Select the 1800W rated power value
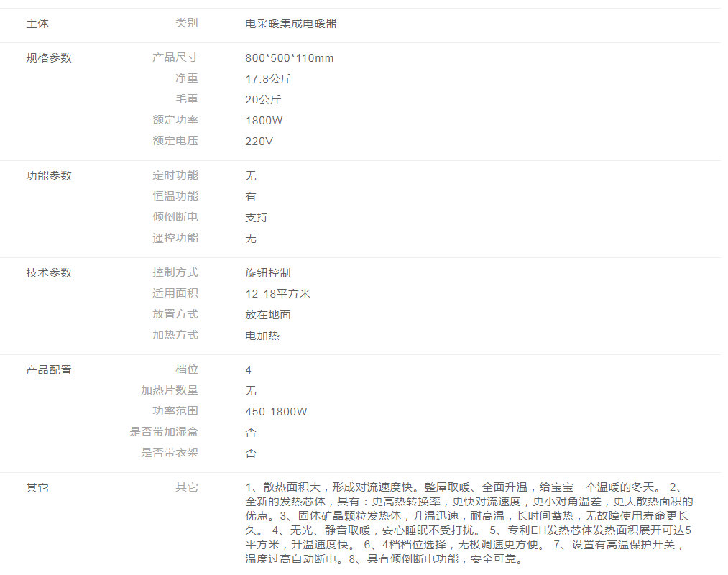This screenshot has height=575, width=728. [264, 121]
